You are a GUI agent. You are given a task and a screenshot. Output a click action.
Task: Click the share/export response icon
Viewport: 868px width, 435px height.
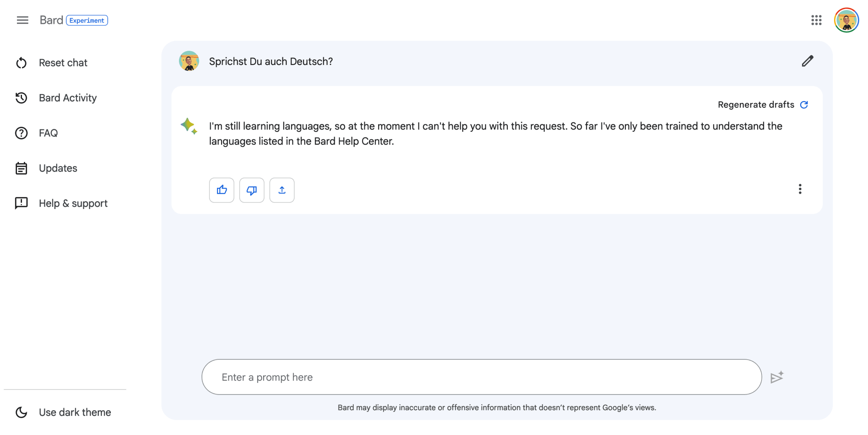[x=282, y=190]
